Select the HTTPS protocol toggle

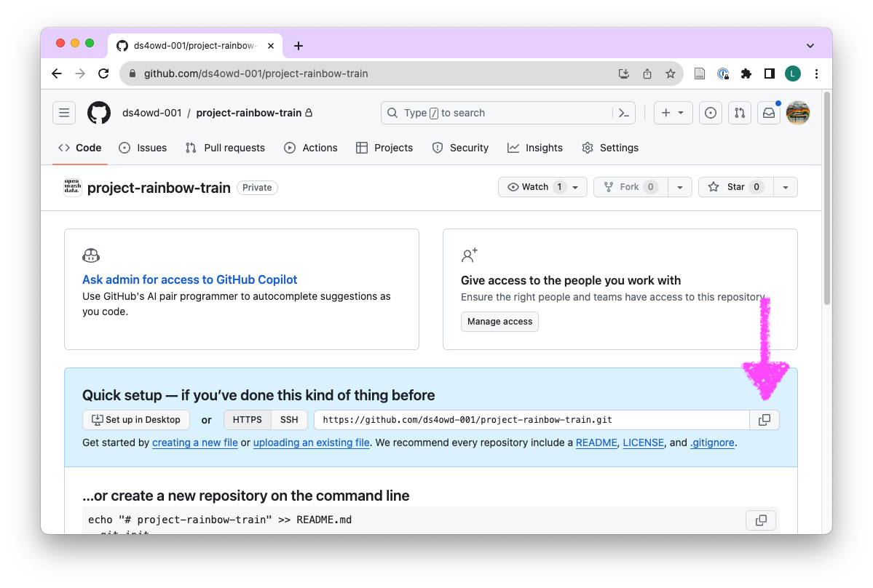click(x=247, y=420)
